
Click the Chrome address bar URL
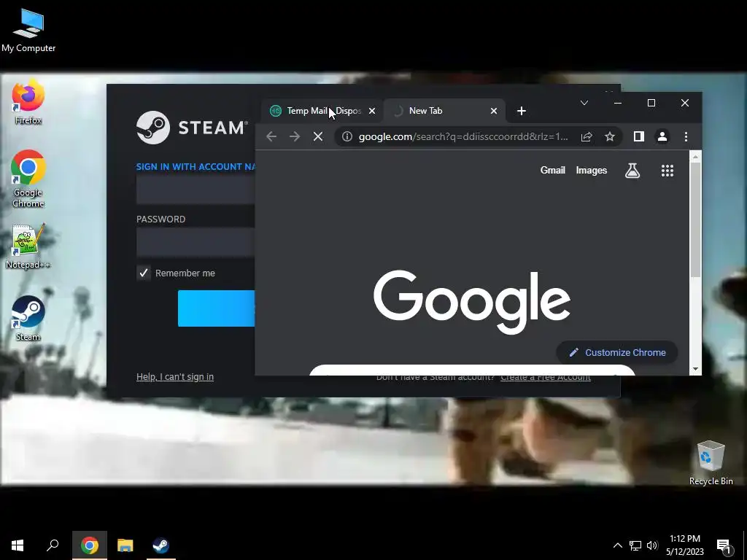(x=463, y=136)
